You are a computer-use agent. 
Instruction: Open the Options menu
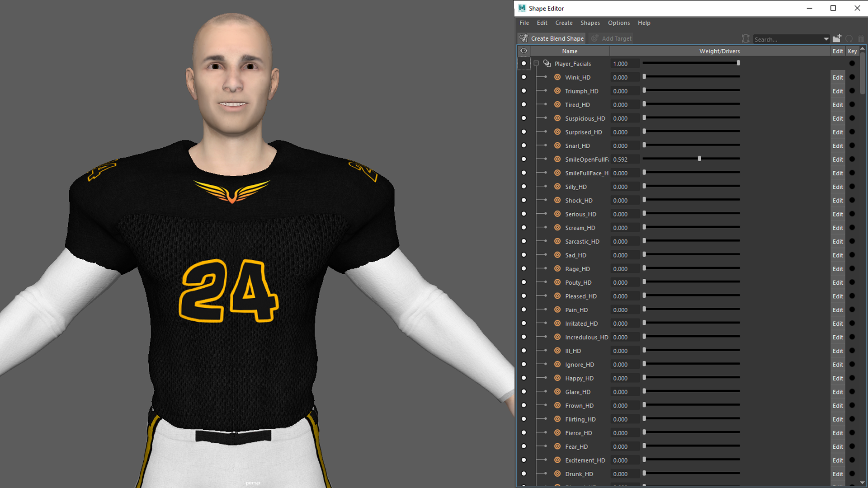point(618,23)
